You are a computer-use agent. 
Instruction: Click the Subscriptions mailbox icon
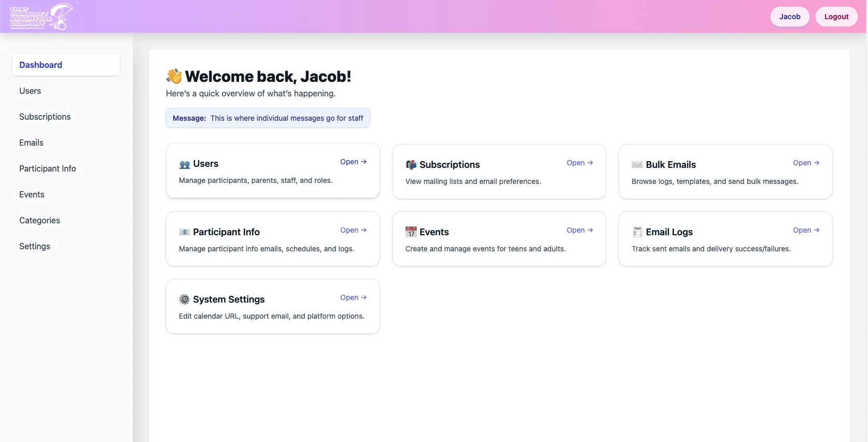pos(411,165)
